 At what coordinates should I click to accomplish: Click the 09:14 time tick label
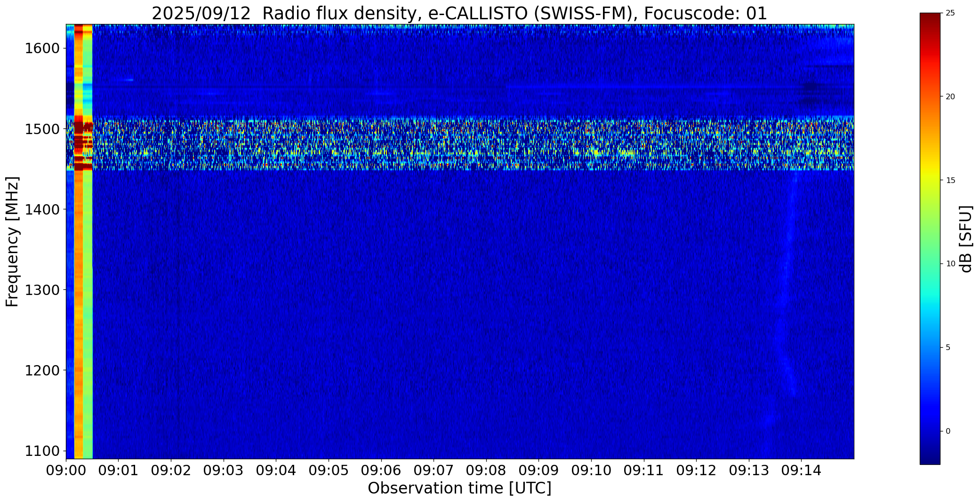point(801,470)
